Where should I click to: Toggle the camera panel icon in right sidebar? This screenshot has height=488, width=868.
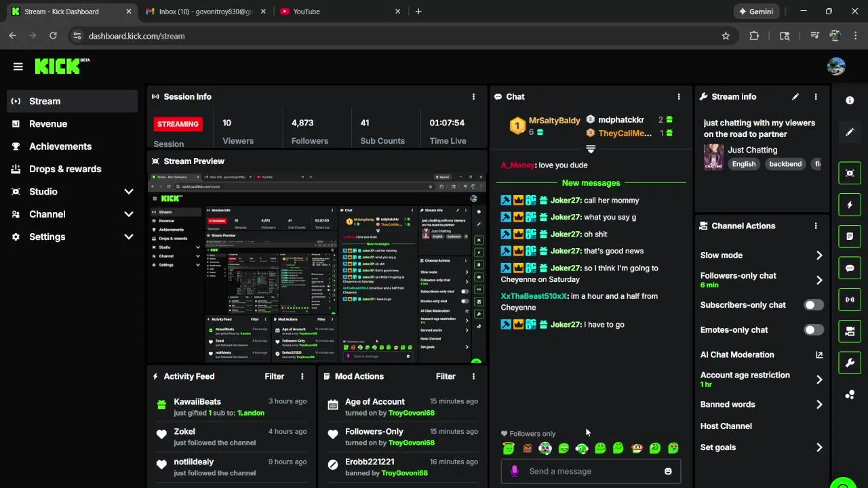click(850, 331)
